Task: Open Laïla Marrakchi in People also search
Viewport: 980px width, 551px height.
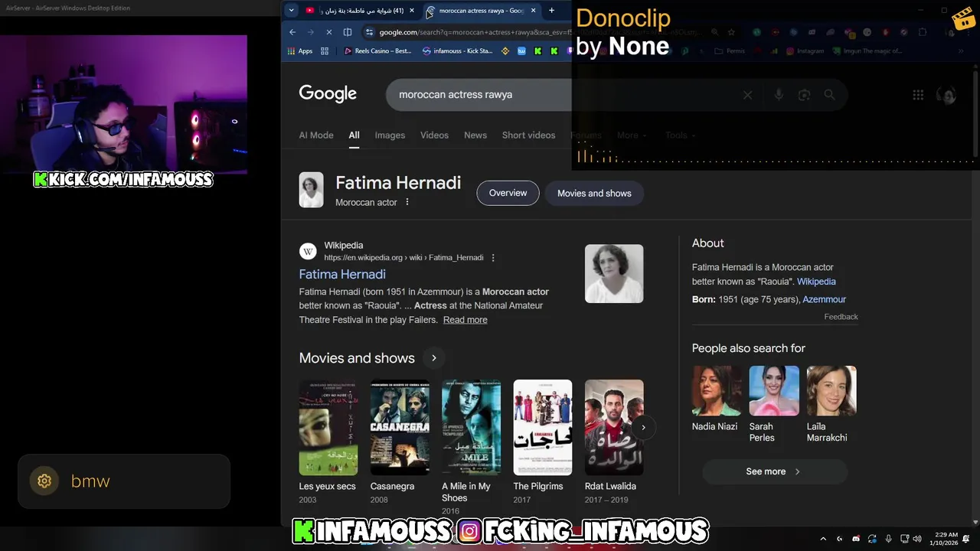Action: pyautogui.click(x=831, y=404)
